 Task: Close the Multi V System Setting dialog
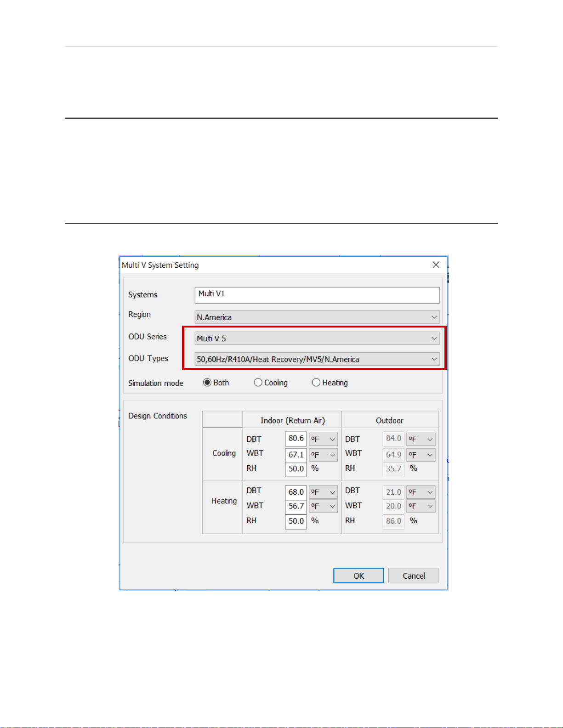(436, 265)
